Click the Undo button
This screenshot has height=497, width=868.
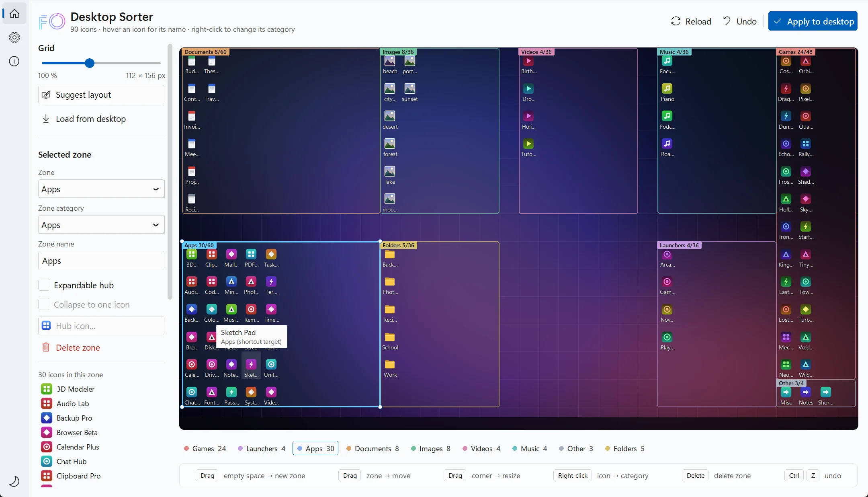739,21
